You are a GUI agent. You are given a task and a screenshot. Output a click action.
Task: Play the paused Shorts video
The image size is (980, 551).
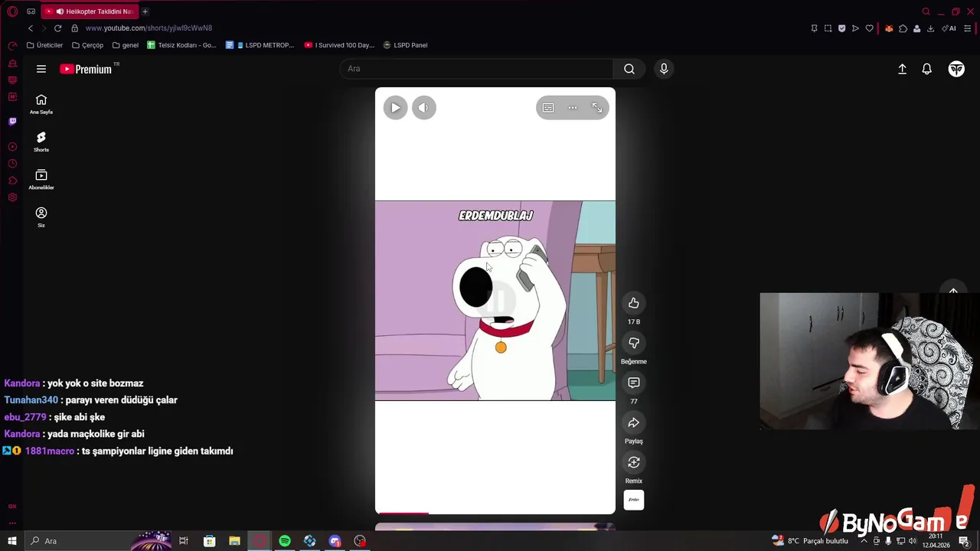pyautogui.click(x=395, y=108)
